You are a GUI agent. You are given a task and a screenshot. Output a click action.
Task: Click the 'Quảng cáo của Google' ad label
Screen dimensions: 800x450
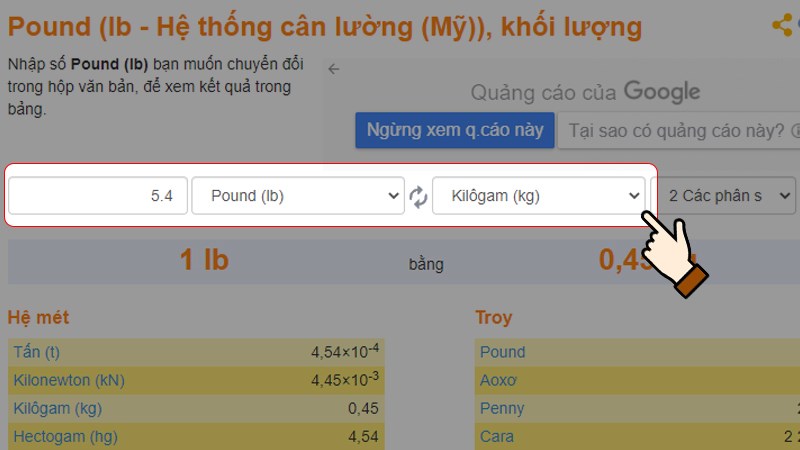[x=585, y=92]
